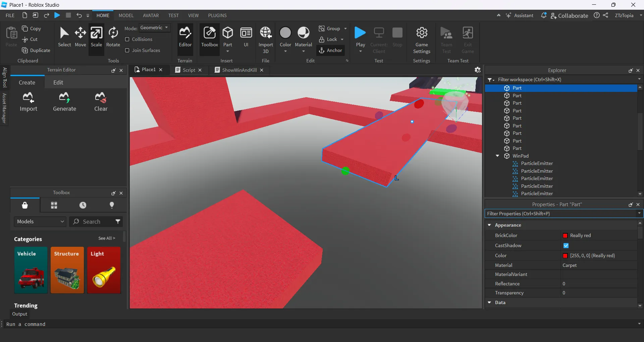Open Toolbox Recent tab clock icon

[83, 205]
